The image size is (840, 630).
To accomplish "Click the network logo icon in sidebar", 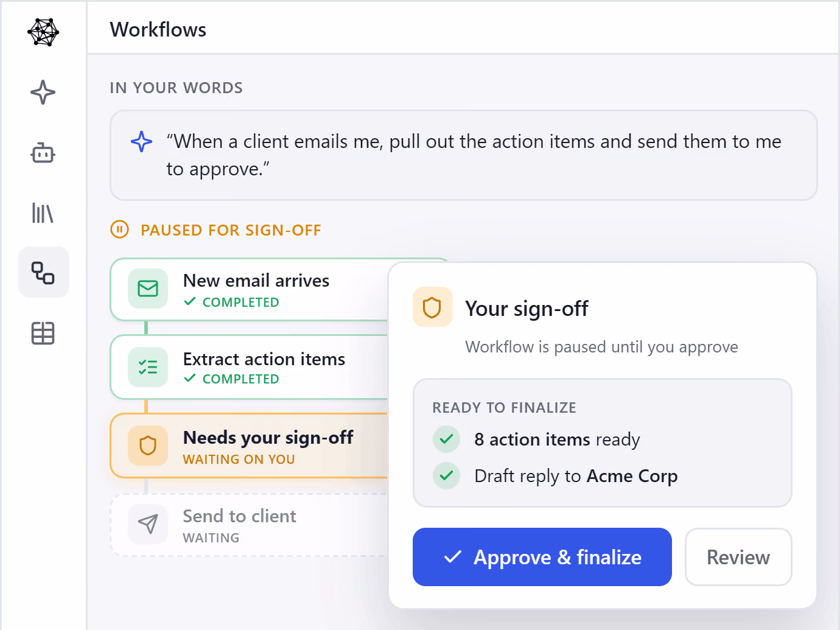I will (x=43, y=32).
